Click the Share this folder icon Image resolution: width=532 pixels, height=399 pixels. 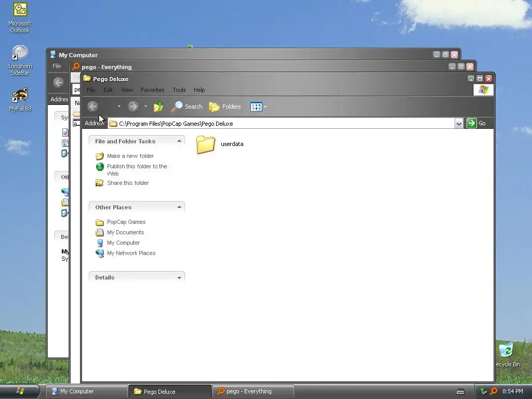coord(99,183)
